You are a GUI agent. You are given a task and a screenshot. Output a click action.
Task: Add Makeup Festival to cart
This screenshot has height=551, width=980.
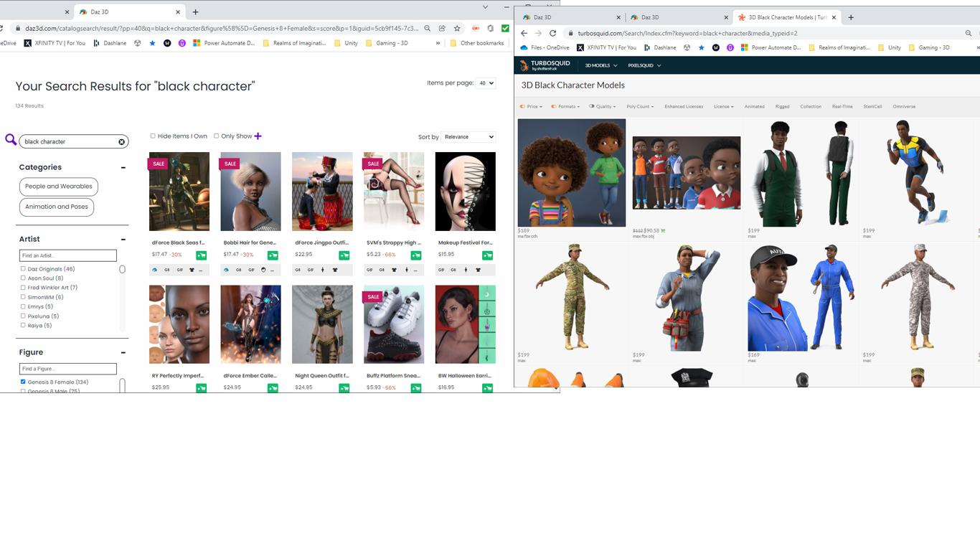pyautogui.click(x=488, y=255)
